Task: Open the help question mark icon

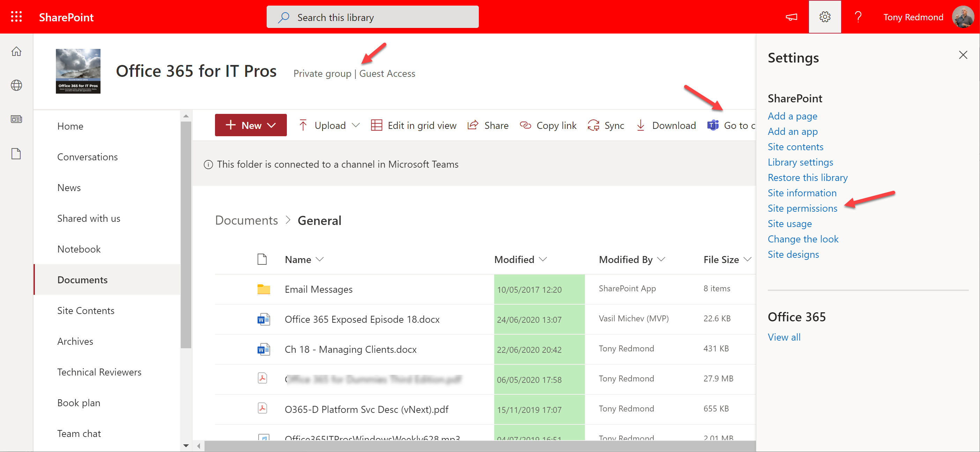Action: [x=858, y=17]
